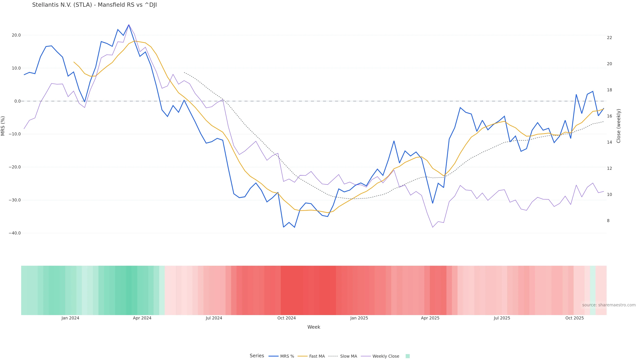Click the Weekly Close legend label
The image size is (644, 362).
[386, 356]
